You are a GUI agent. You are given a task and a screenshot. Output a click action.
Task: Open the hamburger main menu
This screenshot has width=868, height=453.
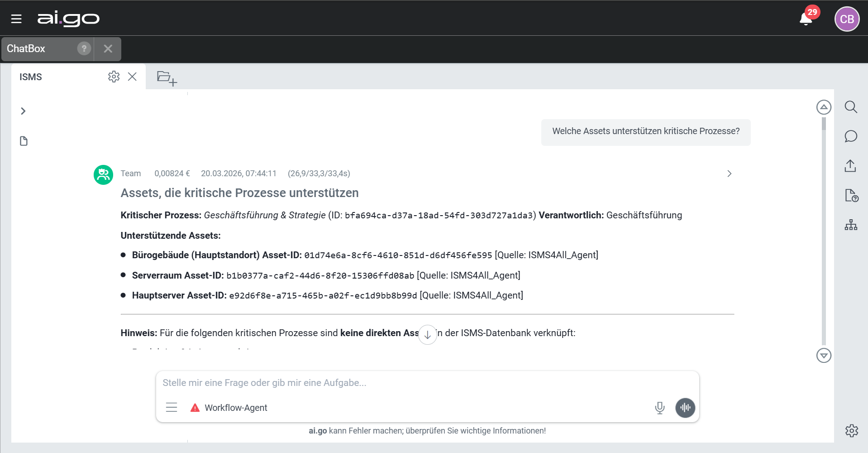click(x=16, y=19)
